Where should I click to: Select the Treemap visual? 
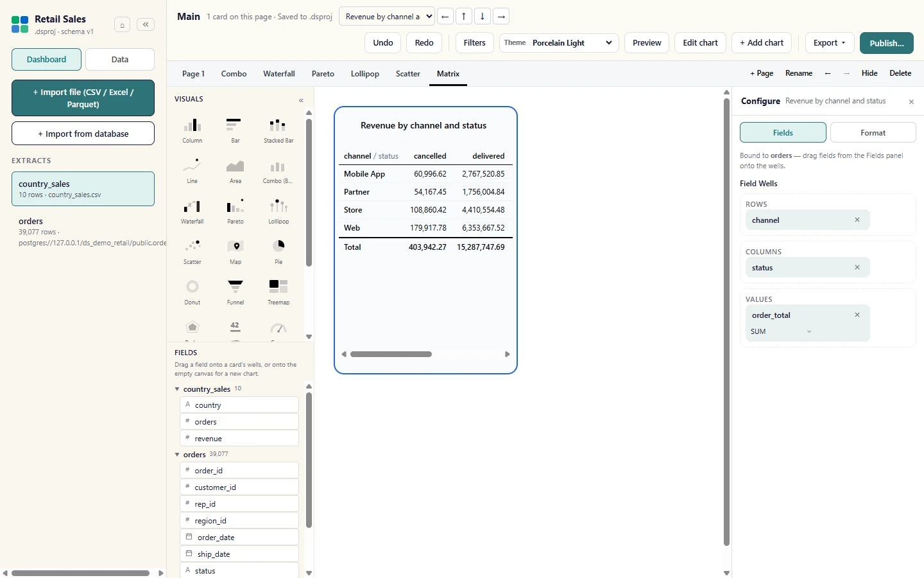coord(278,292)
